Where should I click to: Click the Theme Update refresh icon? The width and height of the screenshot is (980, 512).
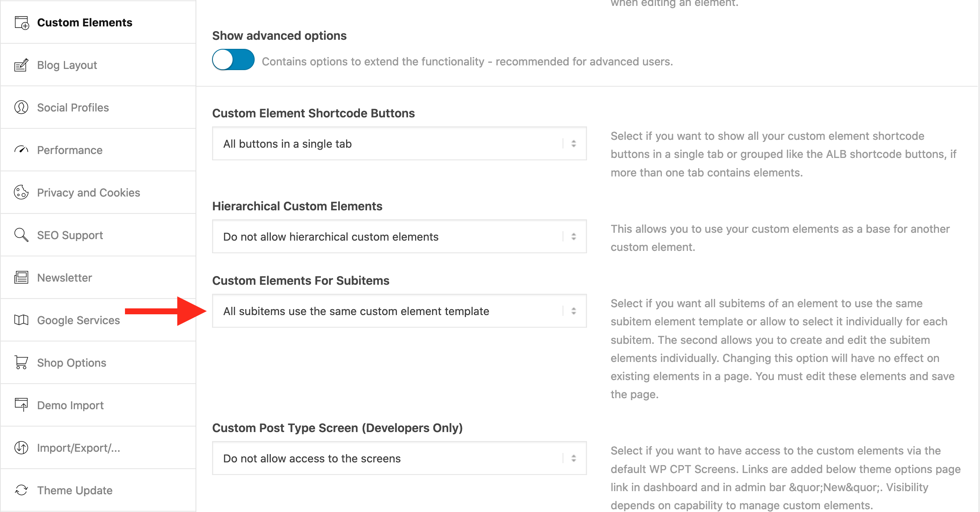coord(21,490)
